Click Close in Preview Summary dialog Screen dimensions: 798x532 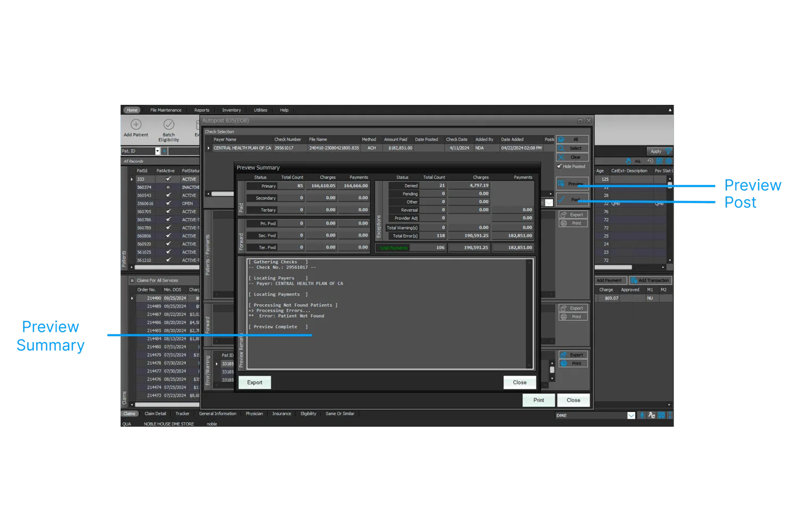pos(520,383)
